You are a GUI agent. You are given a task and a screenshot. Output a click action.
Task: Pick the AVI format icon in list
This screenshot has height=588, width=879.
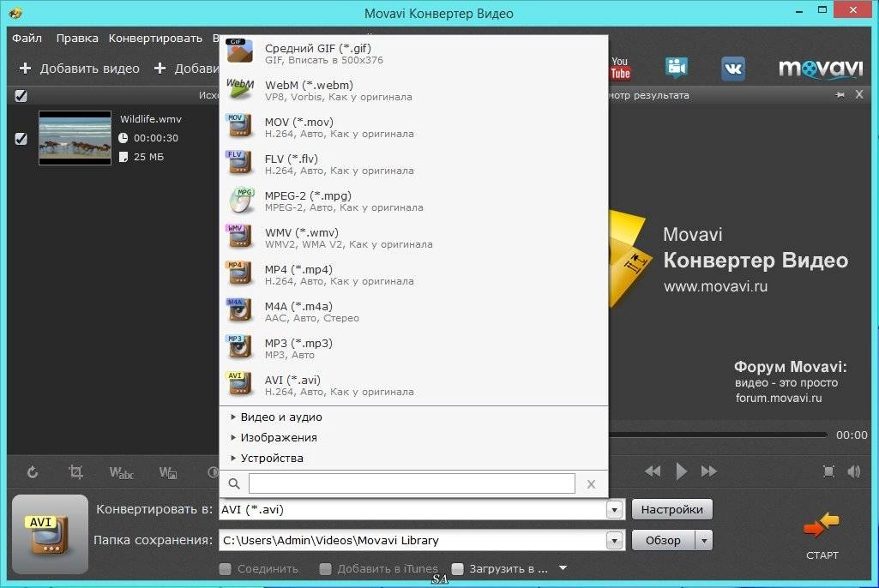[239, 384]
